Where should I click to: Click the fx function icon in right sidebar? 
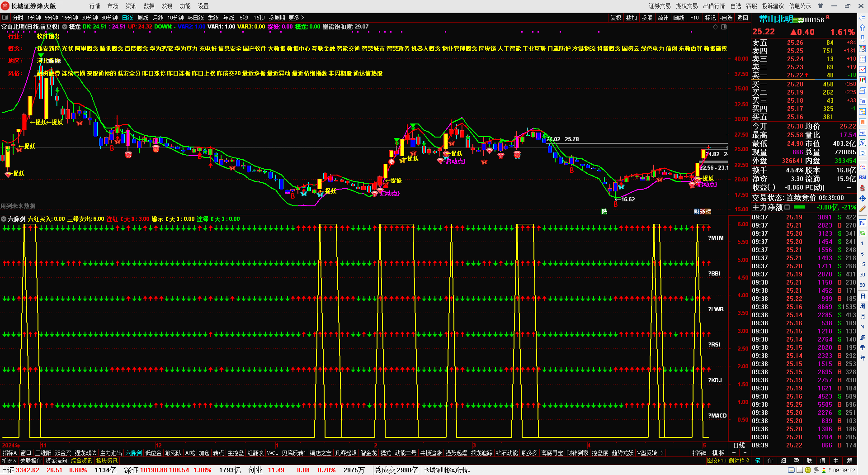[863, 142]
